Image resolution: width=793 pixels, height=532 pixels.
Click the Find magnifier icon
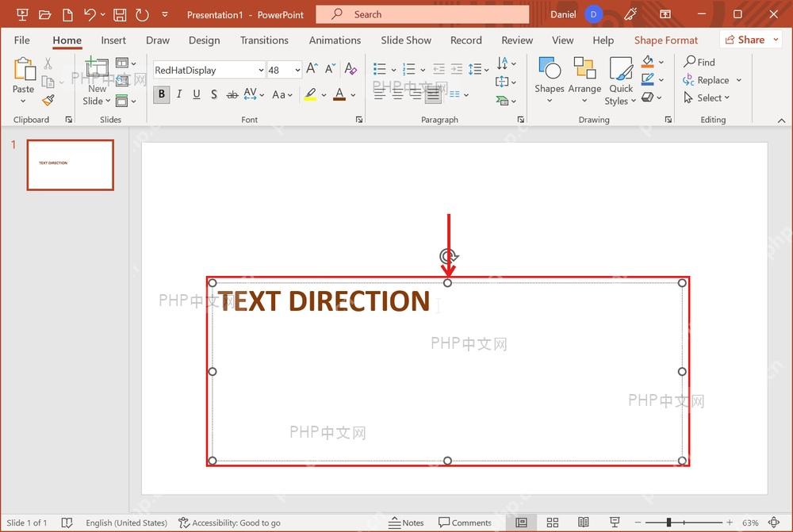click(x=690, y=62)
